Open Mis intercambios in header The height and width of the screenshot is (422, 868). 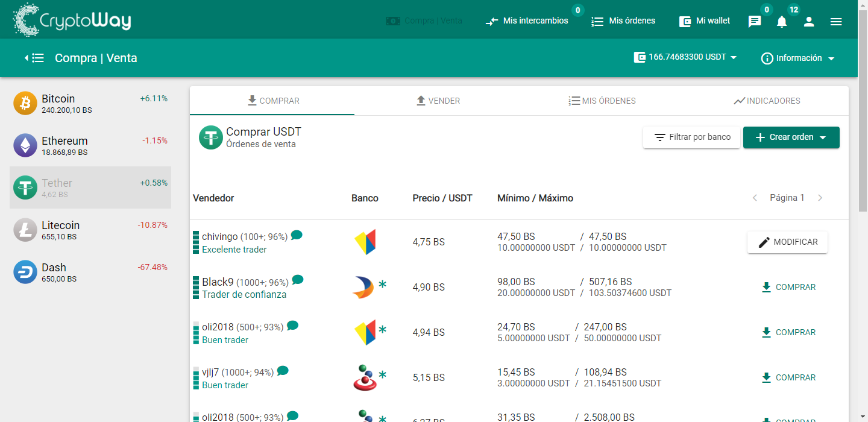click(527, 20)
